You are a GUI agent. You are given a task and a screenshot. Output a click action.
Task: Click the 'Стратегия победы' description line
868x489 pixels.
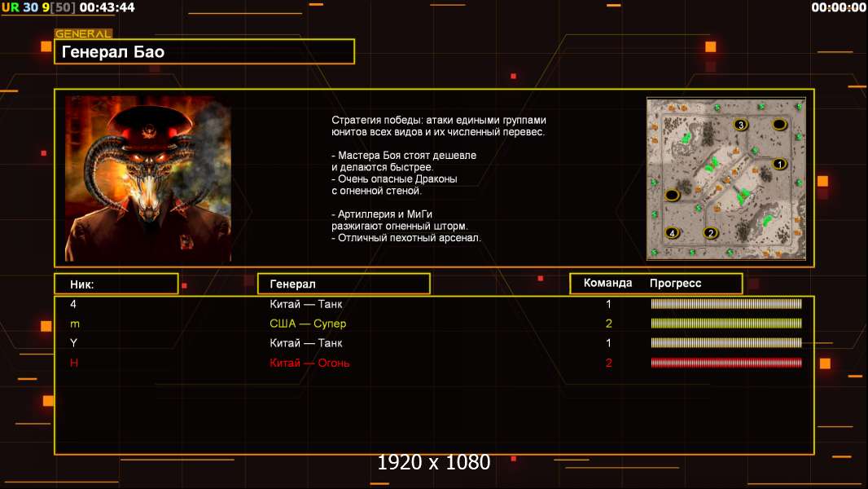(x=439, y=120)
